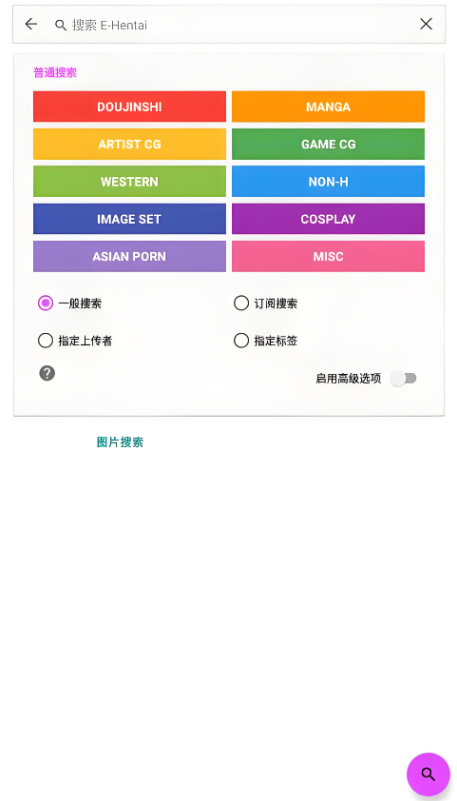Viewport: 457px width, 801px height.
Task: Tap the magnifier icon in search bar
Action: [x=61, y=25]
